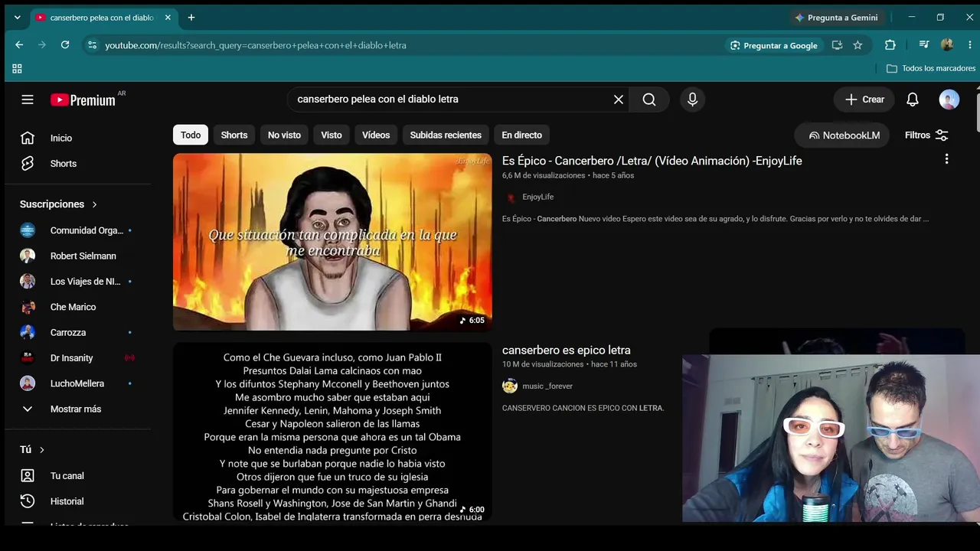Play the Es Épico animated video thumbnail
Screen dimensions: 980x551
332,242
